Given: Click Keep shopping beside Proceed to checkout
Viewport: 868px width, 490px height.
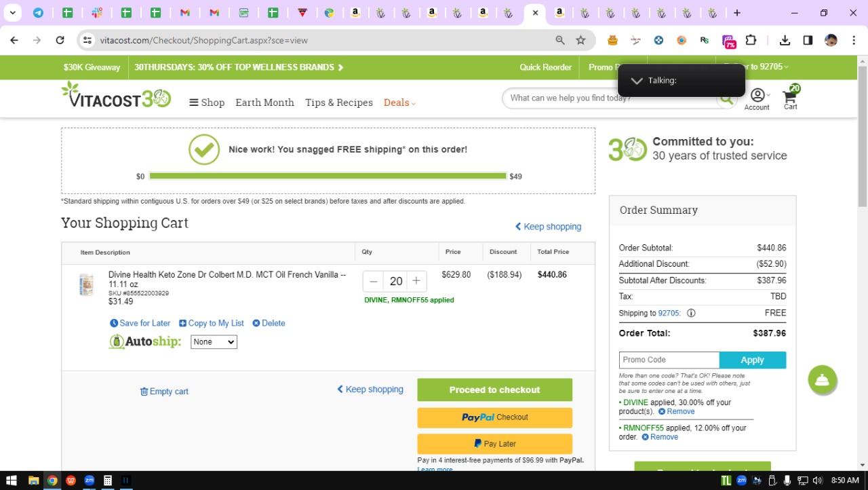Looking at the screenshot, I should pyautogui.click(x=370, y=390).
